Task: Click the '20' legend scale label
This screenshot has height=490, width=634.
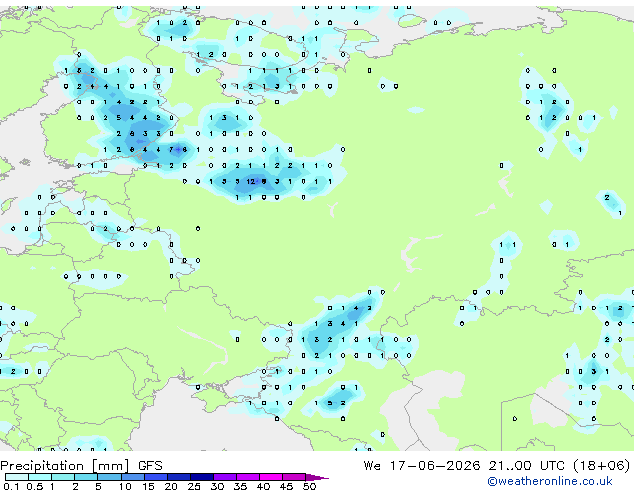Action: click(x=171, y=486)
